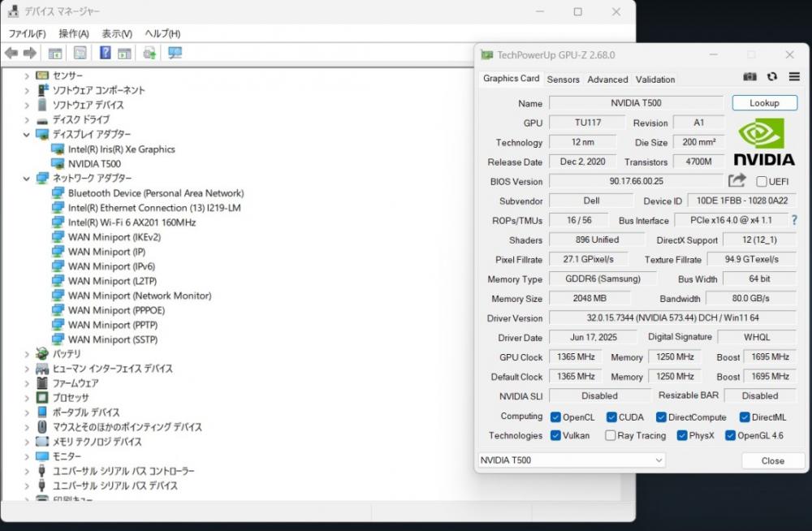This screenshot has width=812, height=531.
Task: Toggle the OpenCL checkbox
Action: pyautogui.click(x=555, y=417)
